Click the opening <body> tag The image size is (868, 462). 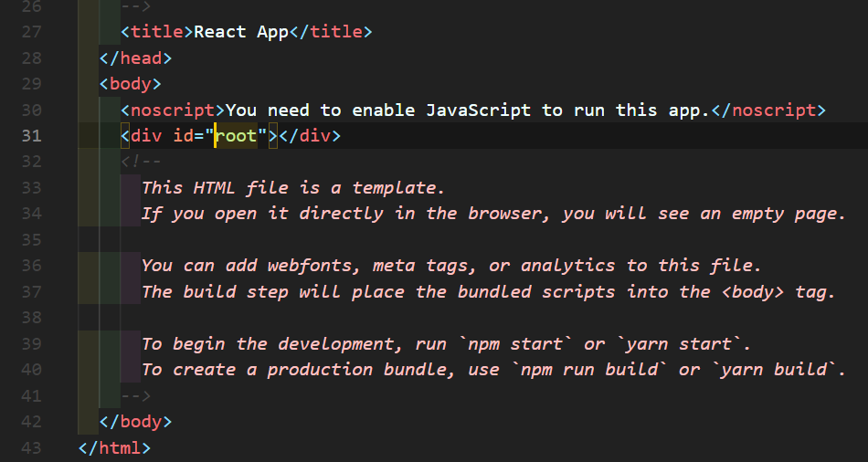(131, 84)
